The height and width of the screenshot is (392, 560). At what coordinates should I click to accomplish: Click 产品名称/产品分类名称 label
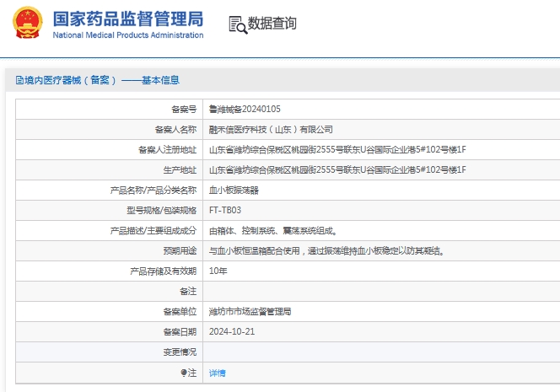pyautogui.click(x=153, y=191)
